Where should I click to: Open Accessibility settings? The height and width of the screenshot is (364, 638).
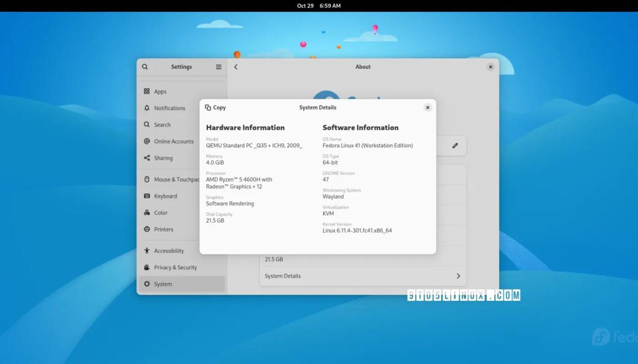[x=168, y=251]
